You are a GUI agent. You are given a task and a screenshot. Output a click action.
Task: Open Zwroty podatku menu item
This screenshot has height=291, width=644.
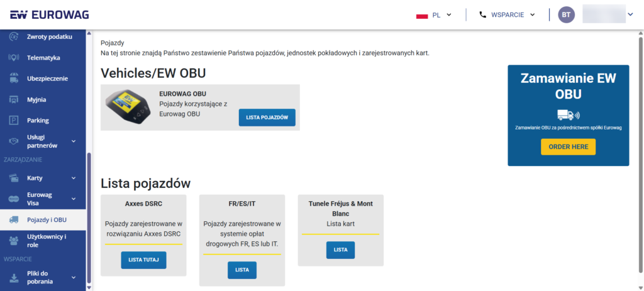pos(43,36)
